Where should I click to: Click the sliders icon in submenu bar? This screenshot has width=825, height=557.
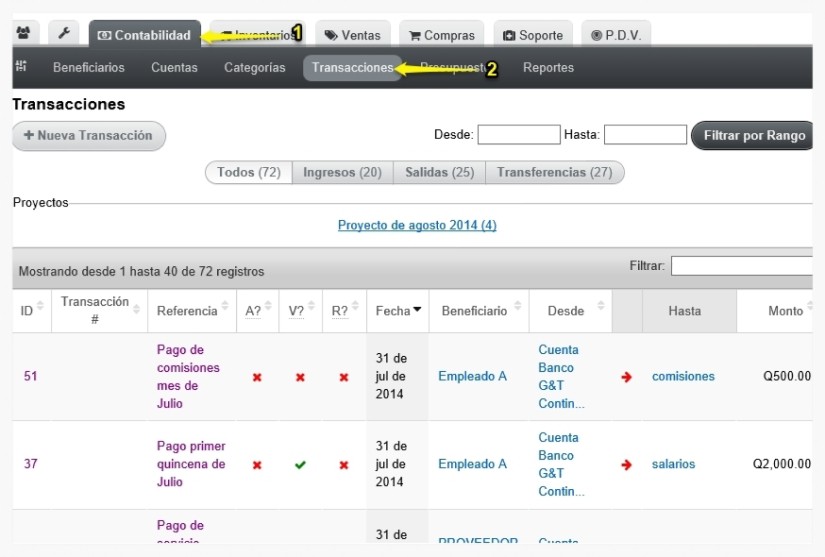[x=22, y=66]
